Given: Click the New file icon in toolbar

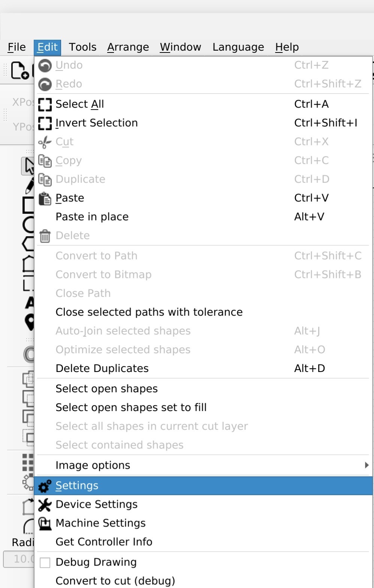Looking at the screenshot, I should coord(20,70).
